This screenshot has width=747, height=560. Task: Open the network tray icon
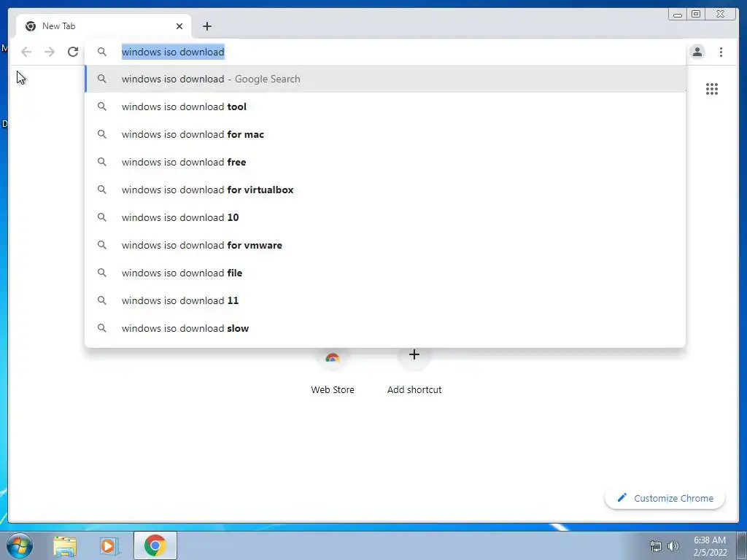tap(656, 546)
